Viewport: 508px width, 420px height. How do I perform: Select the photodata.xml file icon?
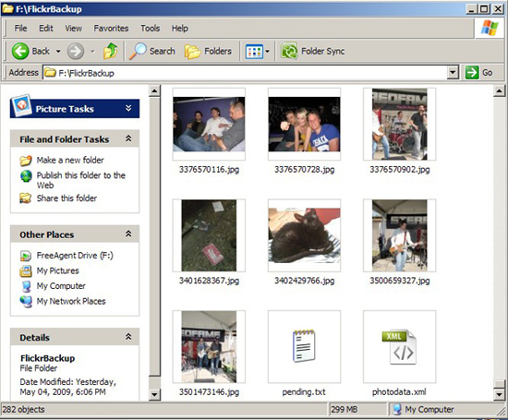click(x=399, y=347)
